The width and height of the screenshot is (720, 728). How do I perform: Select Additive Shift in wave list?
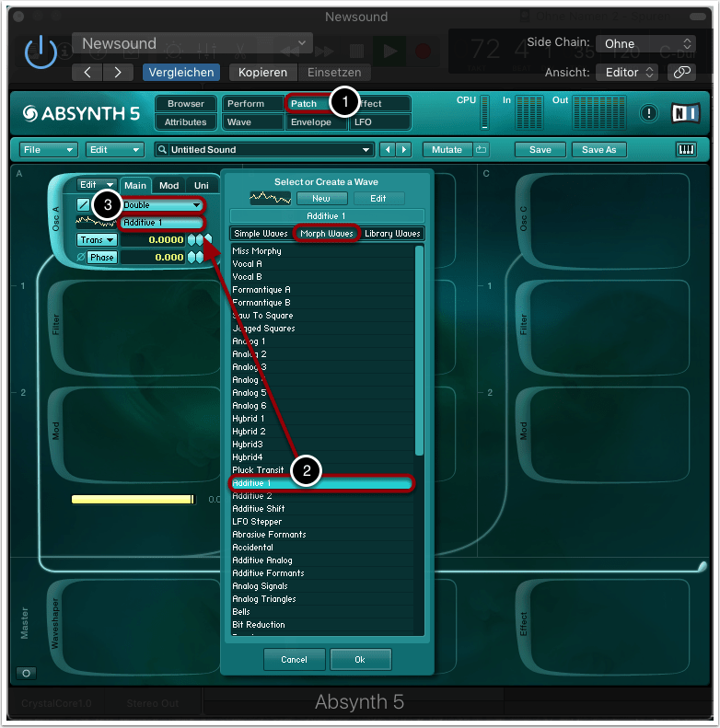pos(322,509)
